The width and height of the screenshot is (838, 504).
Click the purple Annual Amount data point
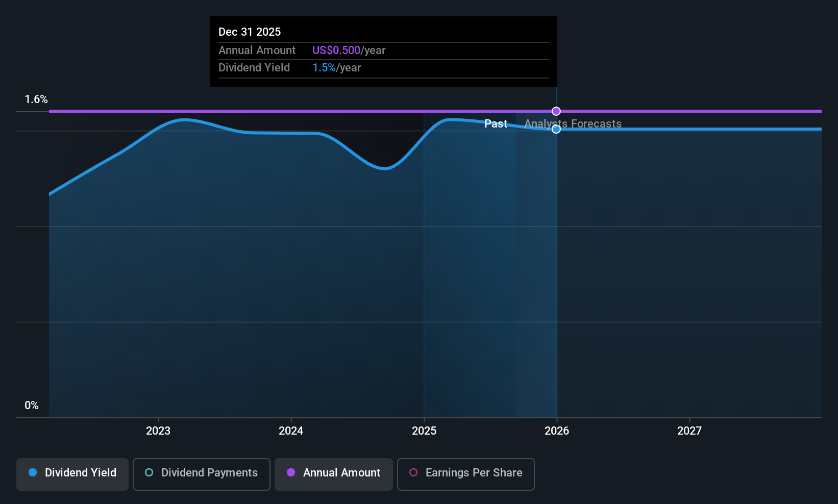pyautogui.click(x=556, y=111)
